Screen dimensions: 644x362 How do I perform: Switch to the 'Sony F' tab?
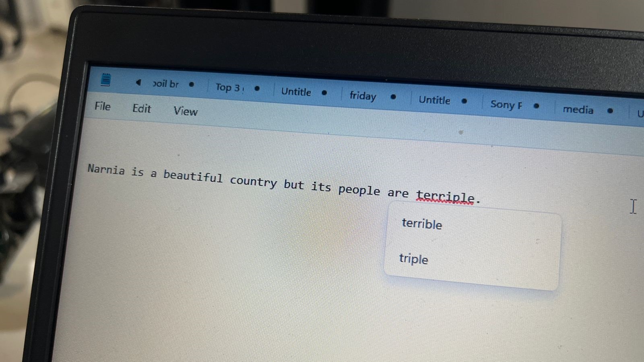[506, 105]
